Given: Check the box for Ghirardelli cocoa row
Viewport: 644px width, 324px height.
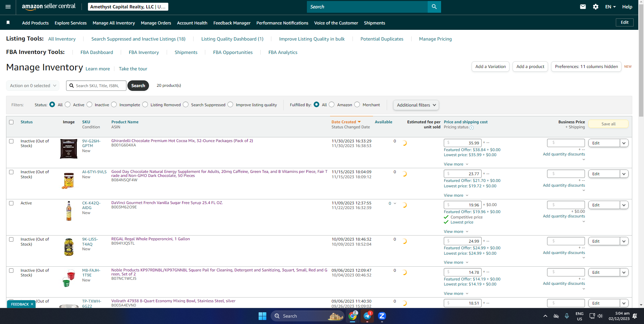Looking at the screenshot, I should pos(11,141).
